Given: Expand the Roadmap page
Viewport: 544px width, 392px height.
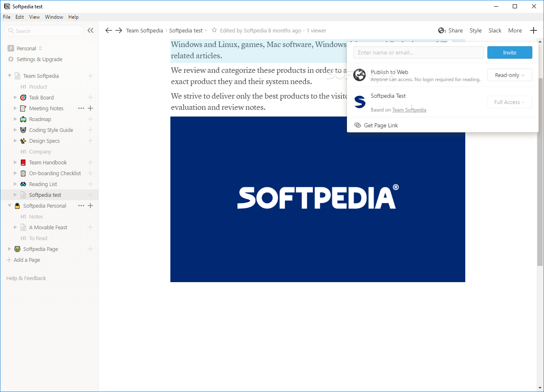Looking at the screenshot, I should coord(15,119).
